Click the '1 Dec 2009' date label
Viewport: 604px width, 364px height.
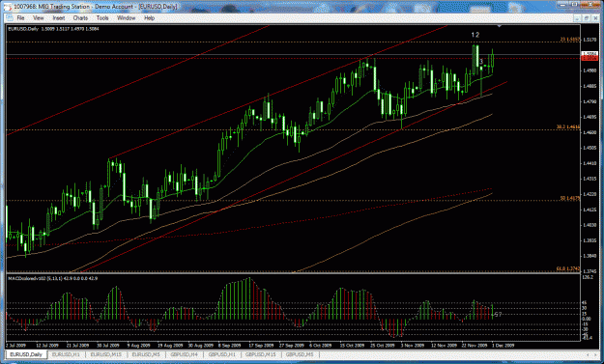pos(503,345)
